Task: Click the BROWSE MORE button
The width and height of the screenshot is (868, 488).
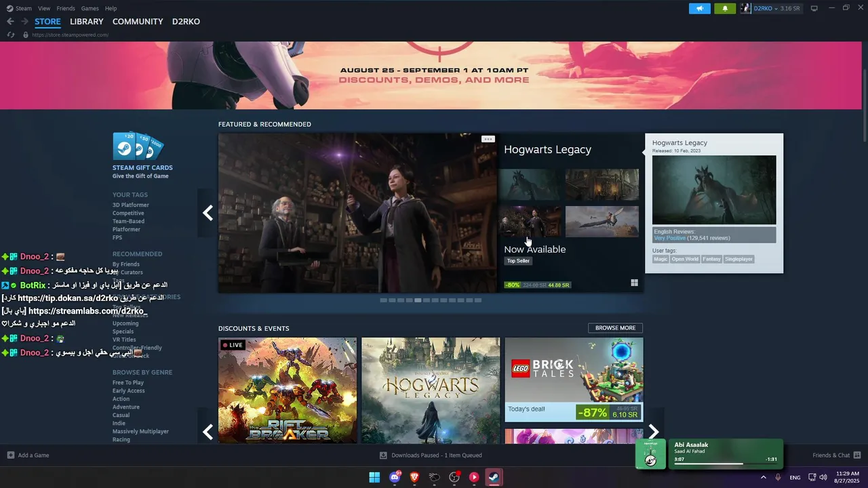Action: pos(616,328)
